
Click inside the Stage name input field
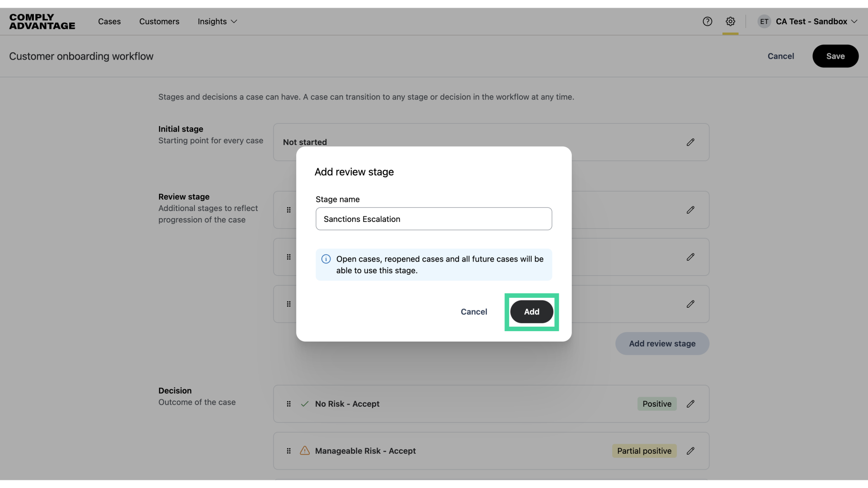point(434,219)
